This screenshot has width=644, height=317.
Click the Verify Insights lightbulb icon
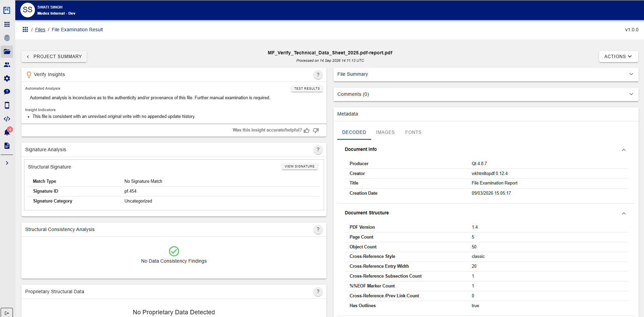[x=29, y=74]
